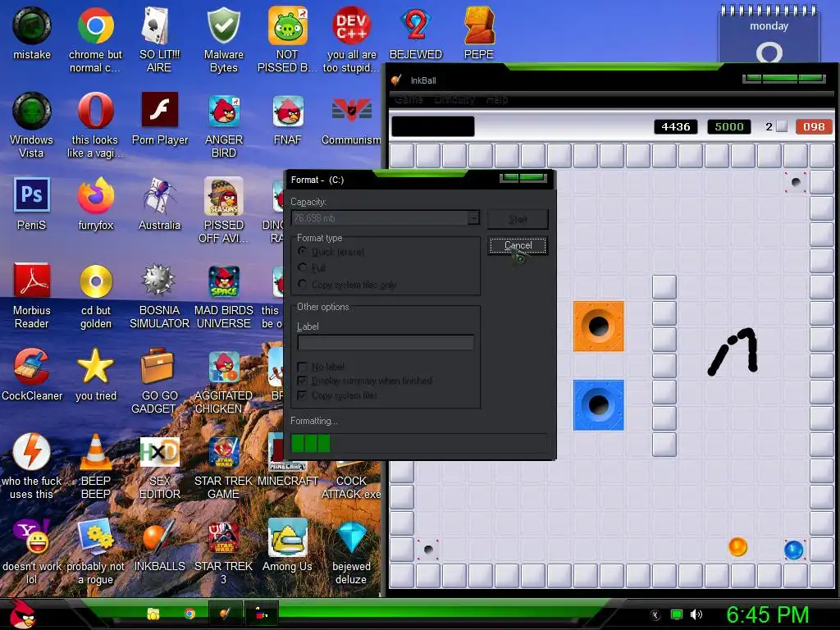Open the 'probably not a rogue' gears icon
The width and height of the screenshot is (840, 630).
pyautogui.click(x=95, y=551)
